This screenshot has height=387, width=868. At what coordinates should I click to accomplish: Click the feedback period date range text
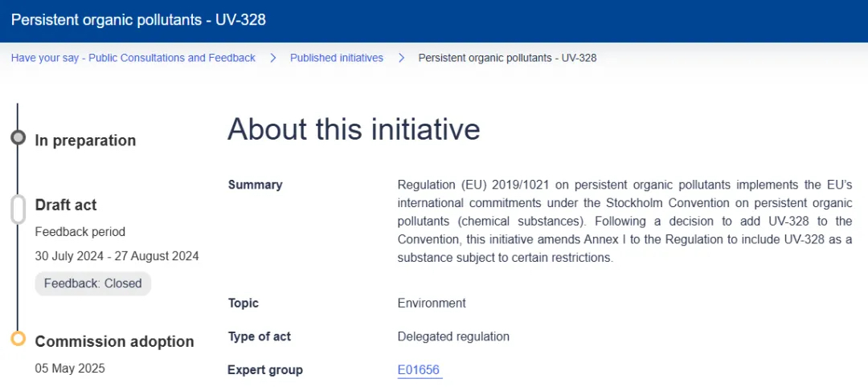pyautogui.click(x=117, y=256)
